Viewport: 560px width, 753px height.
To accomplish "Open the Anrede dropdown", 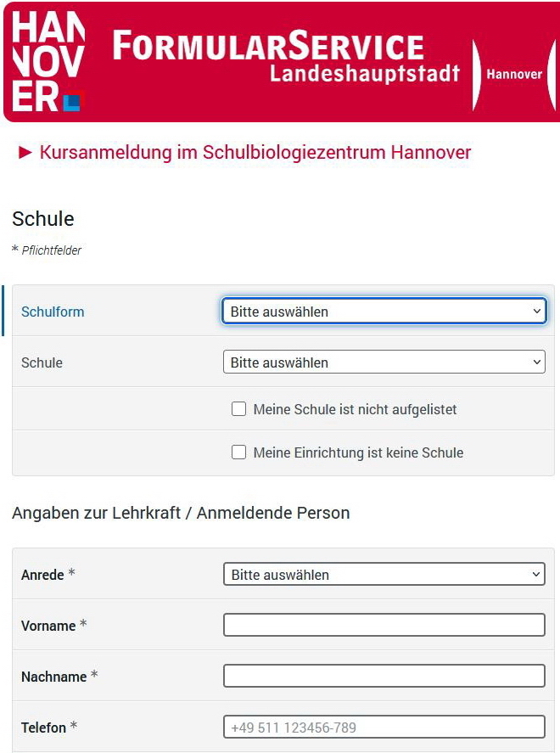I will tap(384, 575).
